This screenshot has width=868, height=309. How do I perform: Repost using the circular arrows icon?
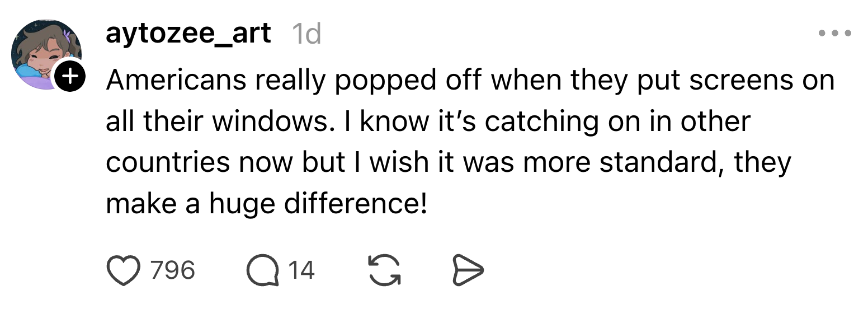[x=384, y=270]
